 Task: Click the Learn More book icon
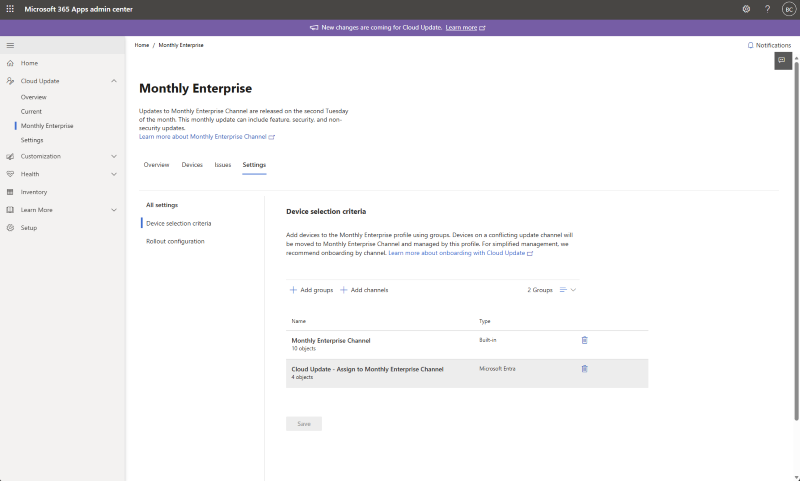click(x=10, y=210)
